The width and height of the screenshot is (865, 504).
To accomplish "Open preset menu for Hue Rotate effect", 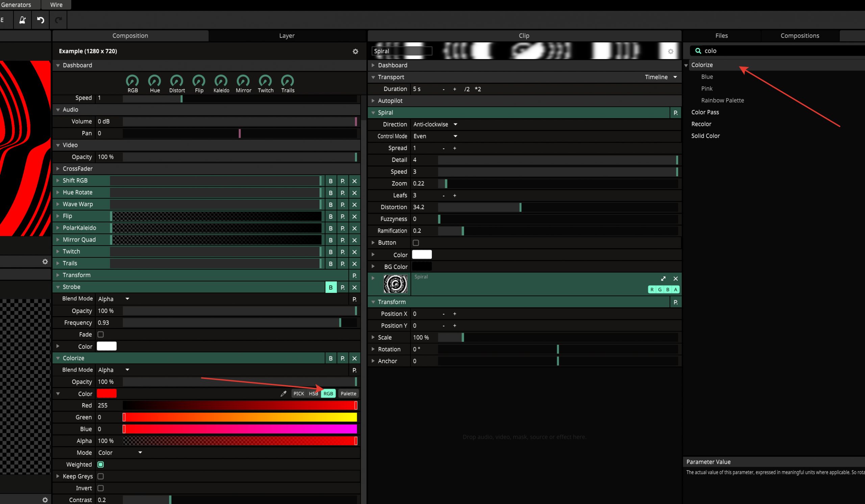I will point(343,193).
